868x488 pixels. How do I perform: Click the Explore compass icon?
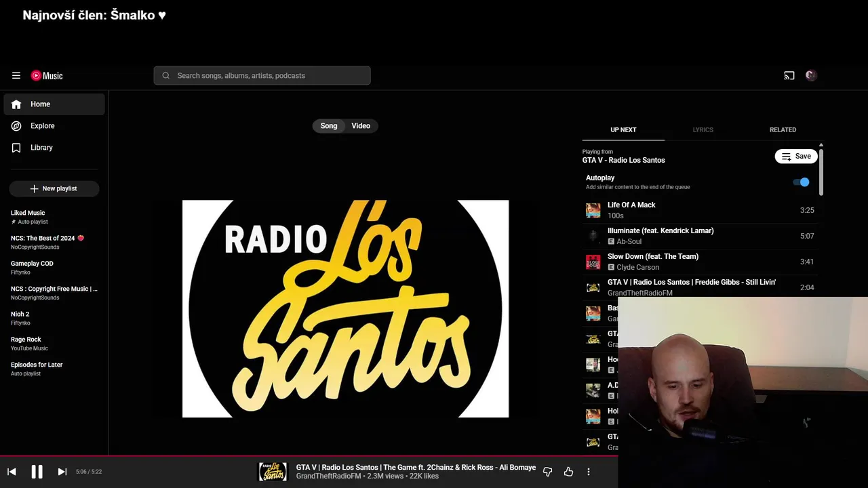(x=16, y=126)
